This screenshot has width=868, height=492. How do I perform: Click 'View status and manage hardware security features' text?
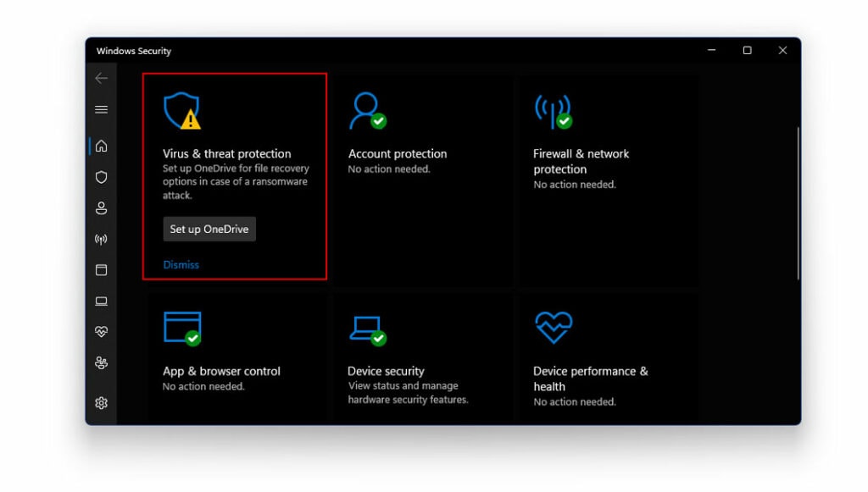click(408, 392)
